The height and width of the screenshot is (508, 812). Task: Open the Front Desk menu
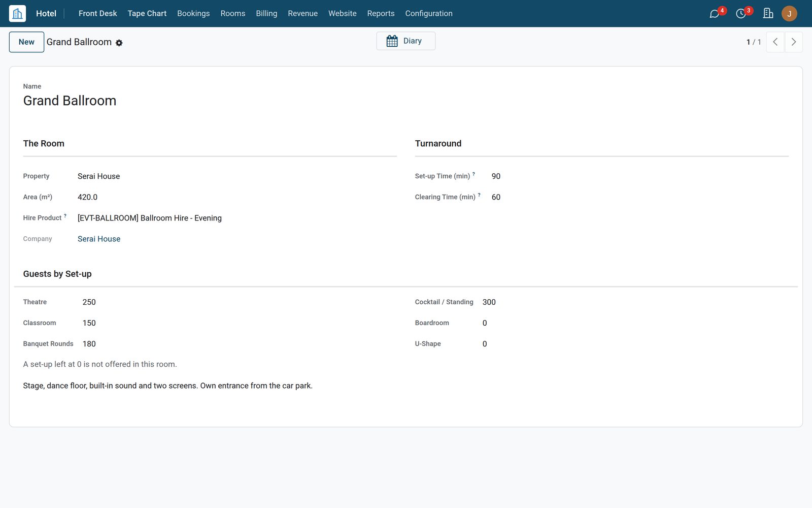coord(97,14)
